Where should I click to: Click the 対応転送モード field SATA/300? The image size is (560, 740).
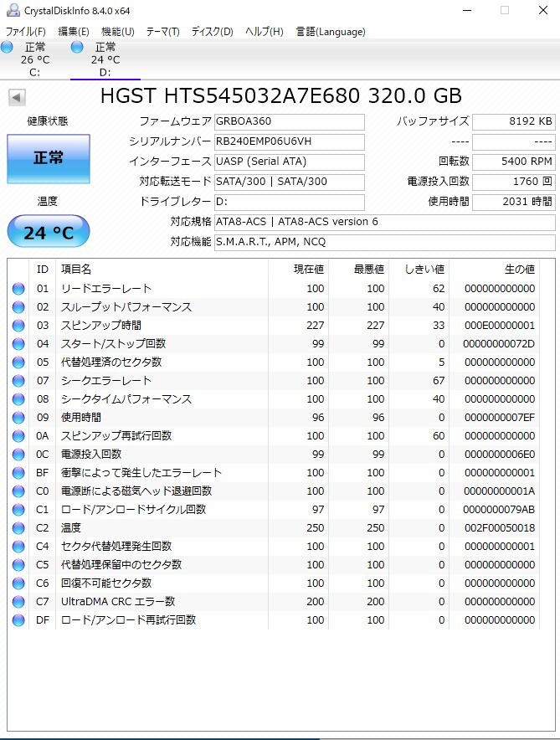(x=289, y=182)
